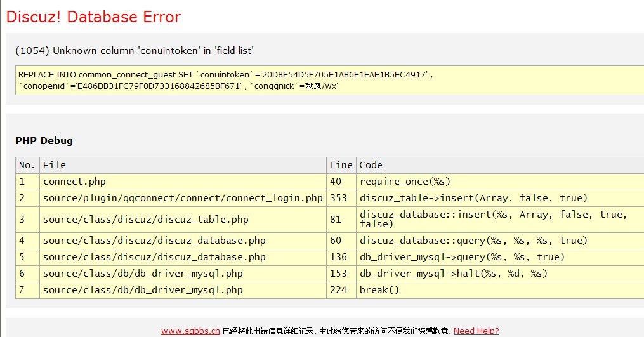Screen dimensions: 644x337
Task: Open the www.sqbbs.cn link
Action: coord(190,331)
